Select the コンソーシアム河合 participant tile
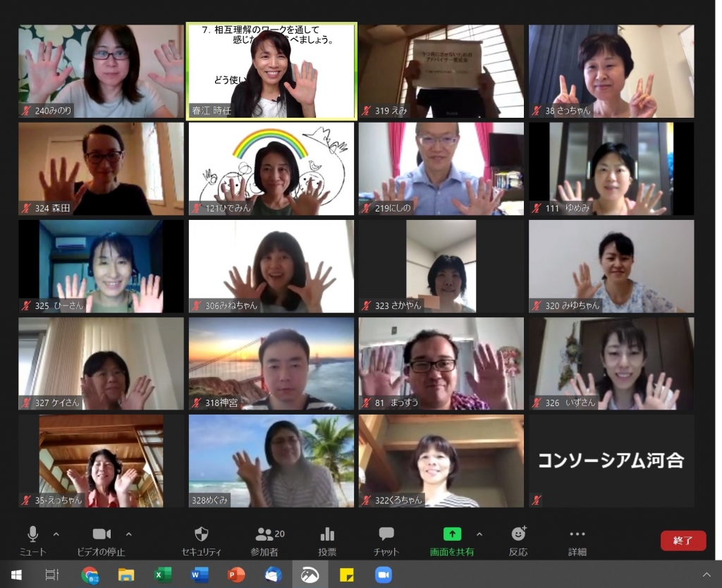Viewport: 722px width, 588px height. (x=611, y=460)
